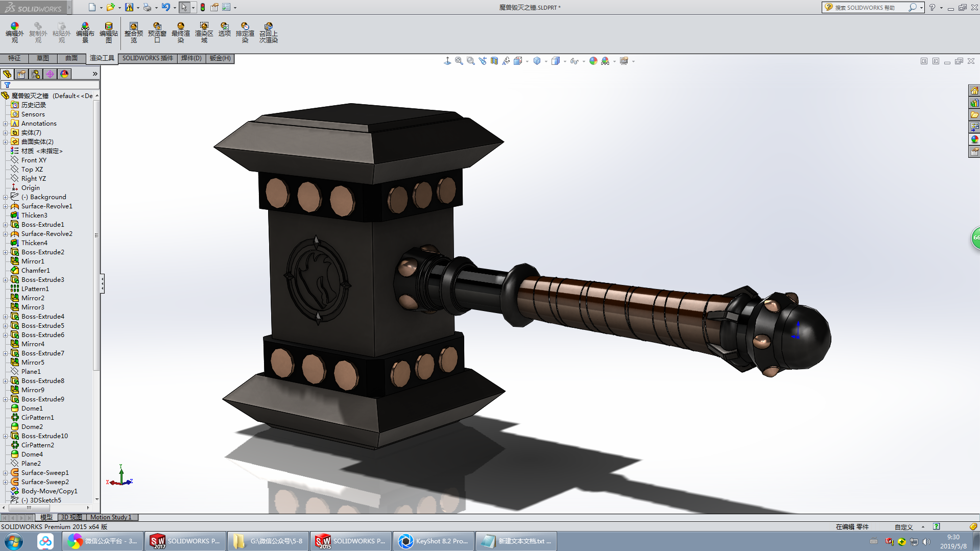980x551 pixels.
Task: Select the 渲染区域 render region tool
Action: tap(204, 32)
